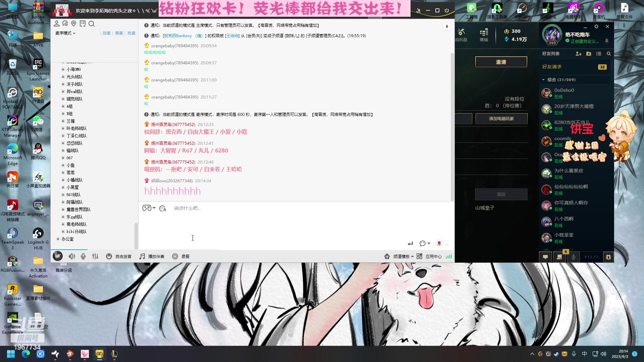Check the green network signal indicator
Screen dimensions: 644x362
449,256
